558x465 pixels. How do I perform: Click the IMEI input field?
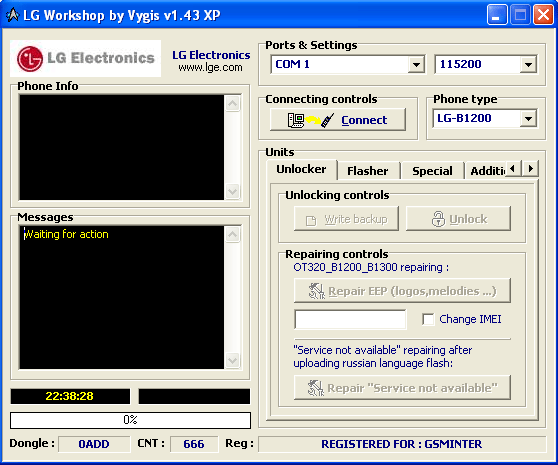pyautogui.click(x=350, y=319)
